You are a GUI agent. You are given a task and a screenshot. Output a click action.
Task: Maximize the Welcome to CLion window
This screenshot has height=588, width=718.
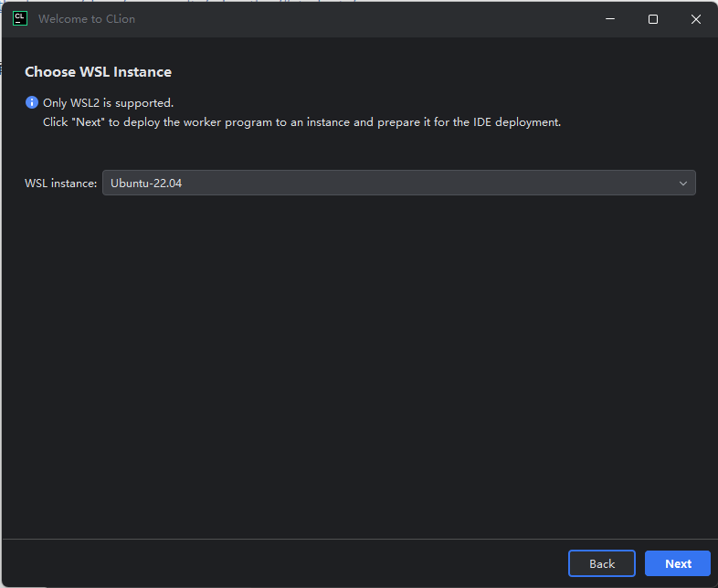[653, 19]
